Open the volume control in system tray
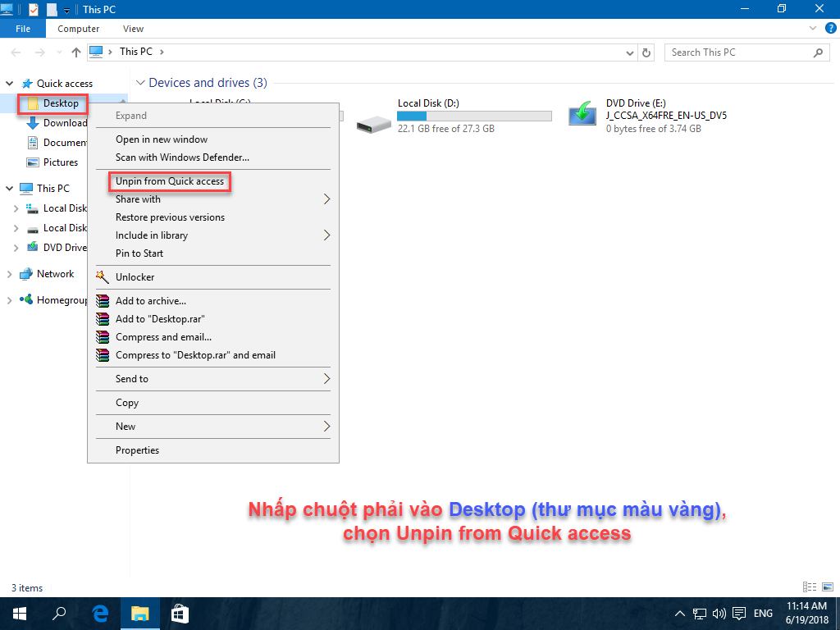 point(719,613)
